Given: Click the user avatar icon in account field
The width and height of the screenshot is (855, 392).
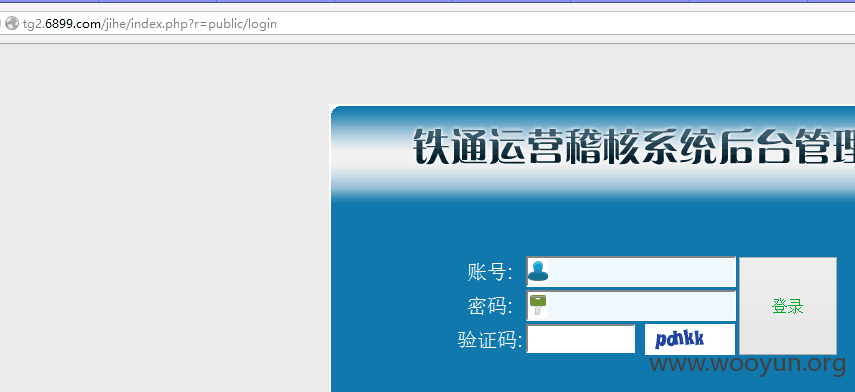Looking at the screenshot, I should tap(538, 271).
